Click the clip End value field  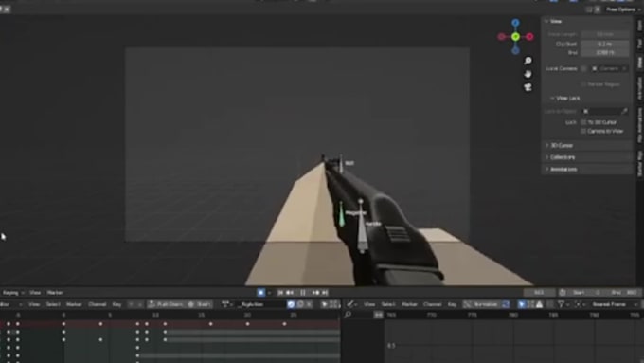tap(604, 53)
